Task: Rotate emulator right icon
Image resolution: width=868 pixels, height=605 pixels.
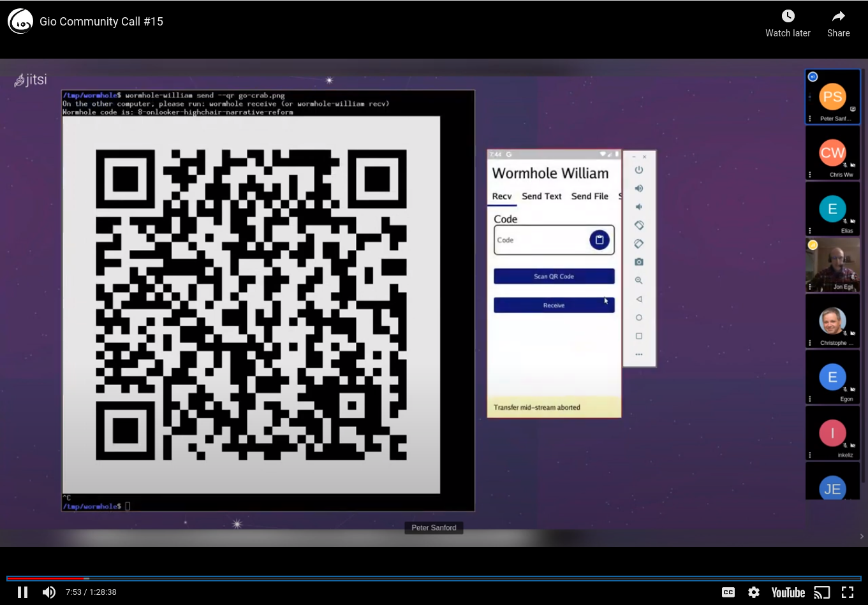Action: [x=639, y=244]
